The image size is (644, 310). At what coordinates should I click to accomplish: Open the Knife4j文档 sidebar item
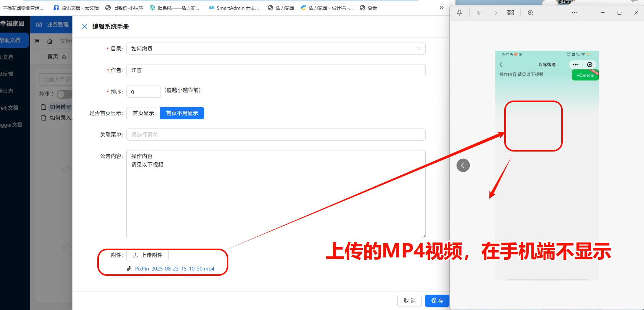pos(9,108)
